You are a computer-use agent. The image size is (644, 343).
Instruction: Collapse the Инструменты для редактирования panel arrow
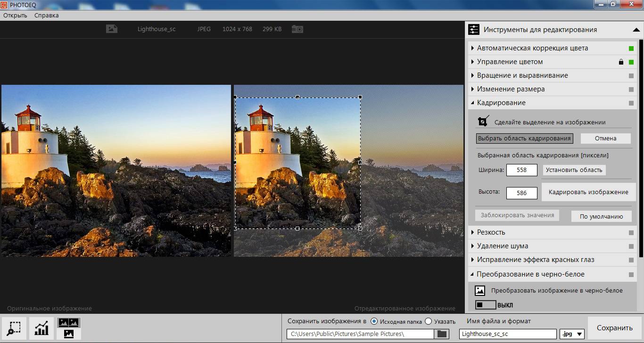click(x=636, y=30)
